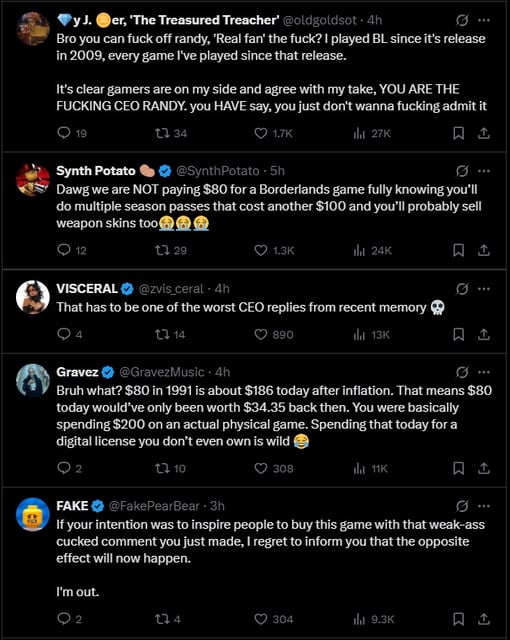Viewport: 510px width, 640px height.
Task: Open the @FakePearBear handle link
Action: 154,506
